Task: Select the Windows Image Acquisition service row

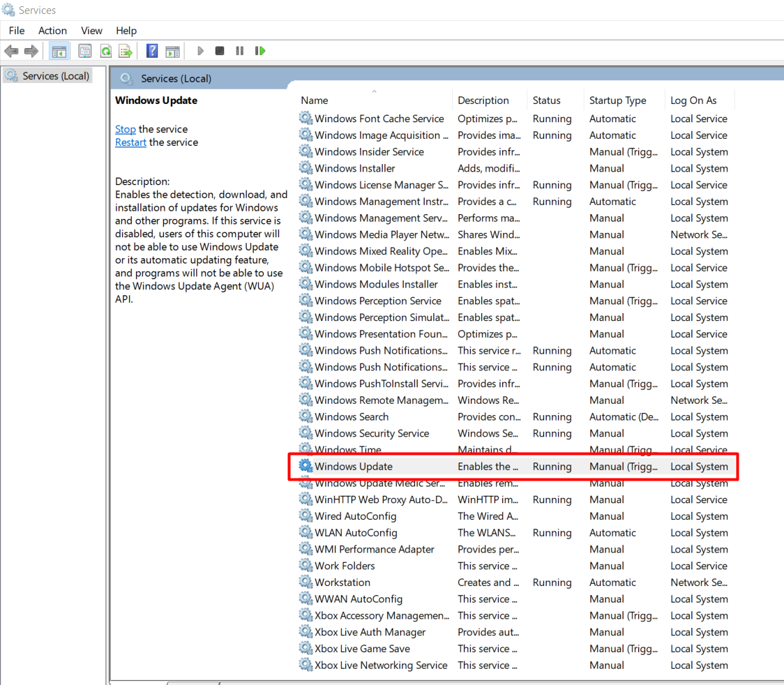Action: [x=515, y=135]
